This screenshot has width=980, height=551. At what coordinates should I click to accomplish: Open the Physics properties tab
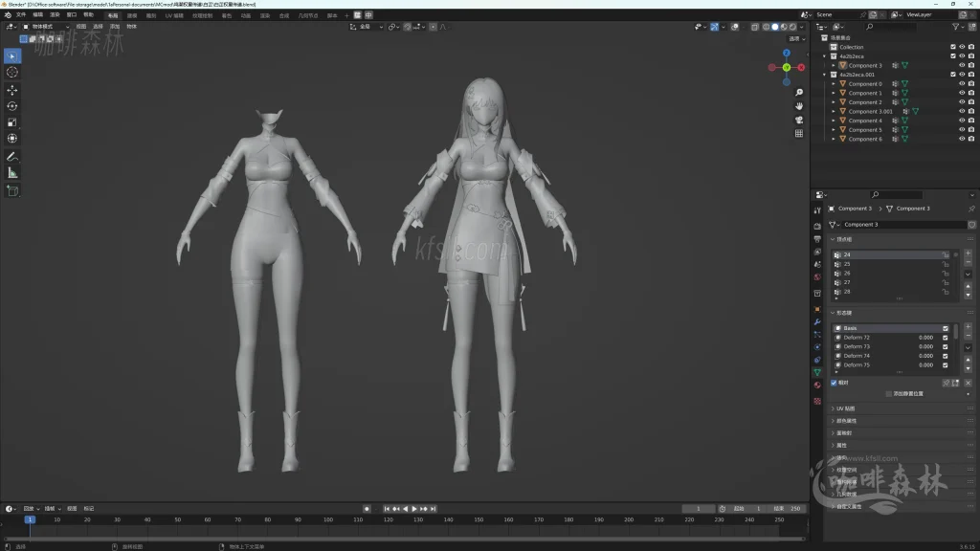817,347
